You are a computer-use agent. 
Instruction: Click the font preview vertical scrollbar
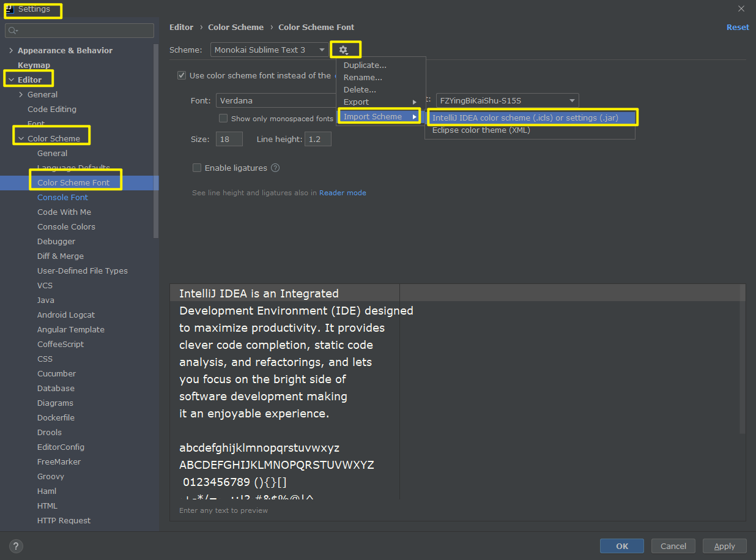[x=743, y=359]
